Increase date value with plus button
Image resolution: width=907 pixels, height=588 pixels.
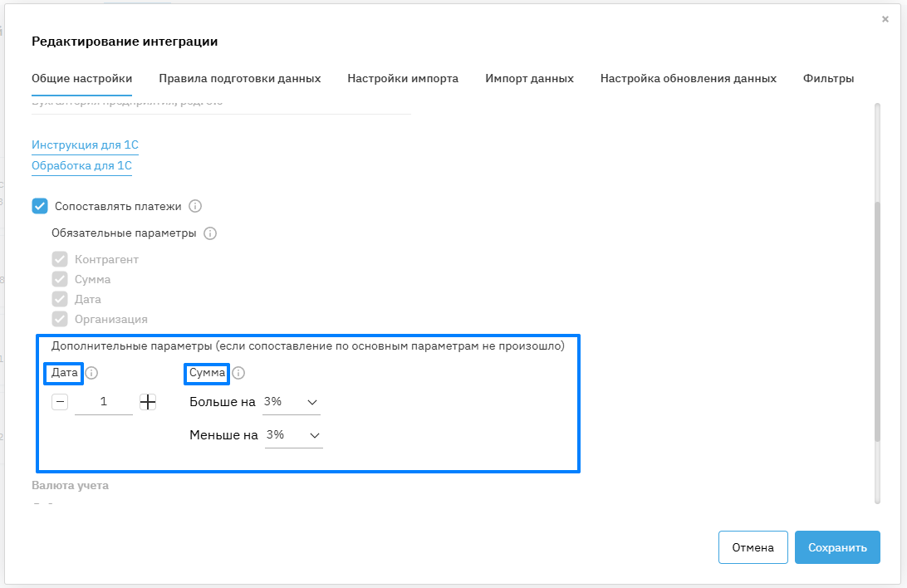pyautogui.click(x=148, y=402)
